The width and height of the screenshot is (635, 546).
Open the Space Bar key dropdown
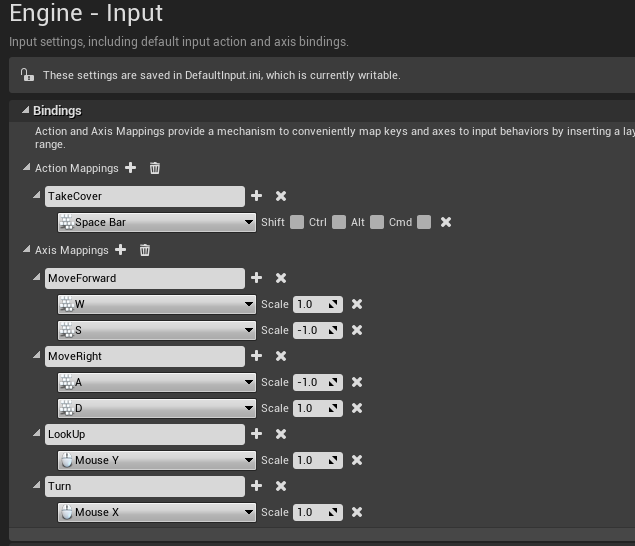tap(156, 222)
